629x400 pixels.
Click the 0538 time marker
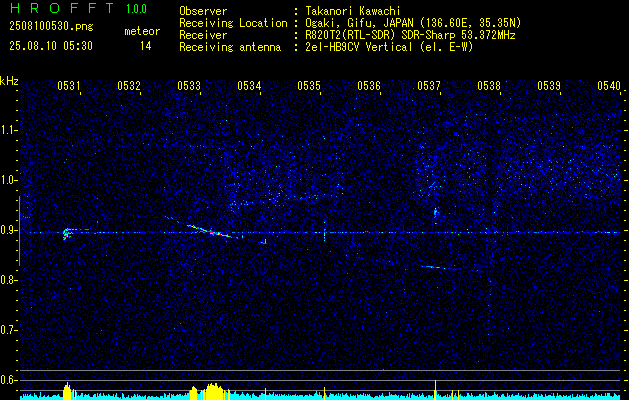click(x=489, y=85)
